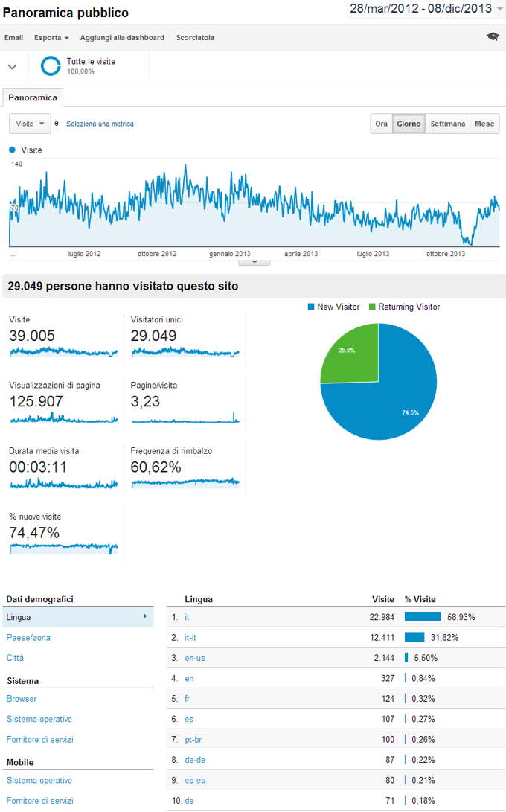Click the 2.144 visits value
Image resolution: width=506 pixels, height=812 pixels.
pos(384,658)
